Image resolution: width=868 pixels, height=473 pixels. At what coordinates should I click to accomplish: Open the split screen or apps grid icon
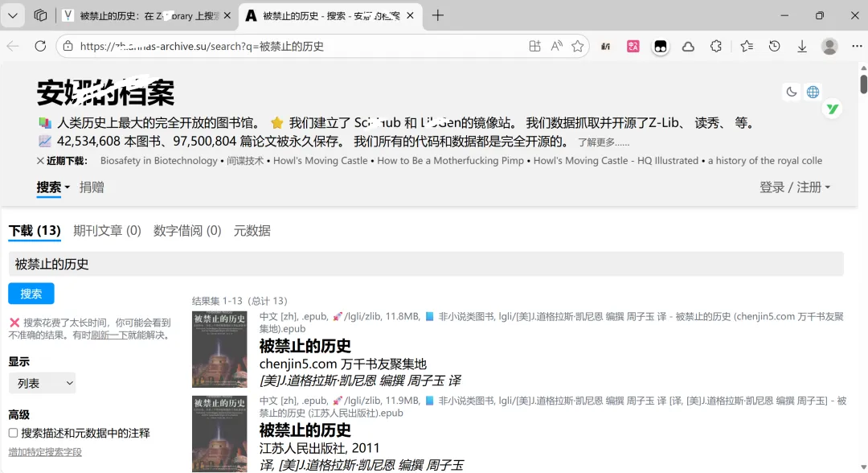click(x=534, y=46)
